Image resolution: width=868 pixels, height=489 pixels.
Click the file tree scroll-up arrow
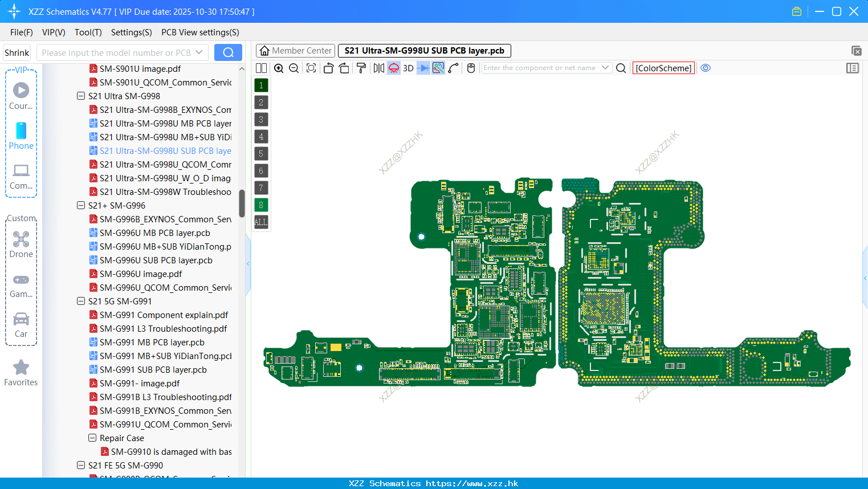[x=242, y=69]
